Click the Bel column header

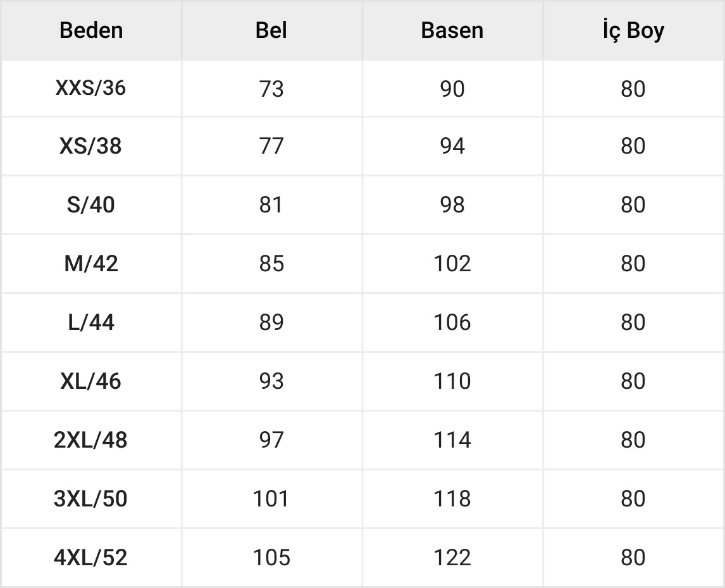(x=271, y=30)
